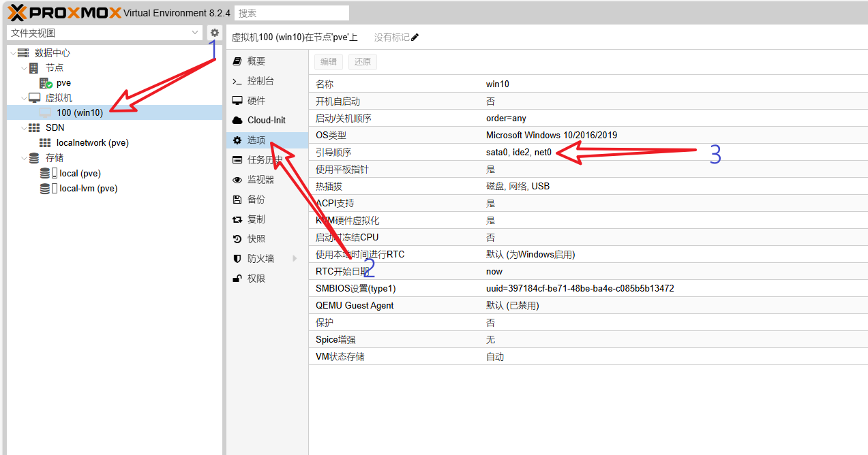Switch to the 控制台 console tab
This screenshot has height=455, width=868.
coord(260,81)
